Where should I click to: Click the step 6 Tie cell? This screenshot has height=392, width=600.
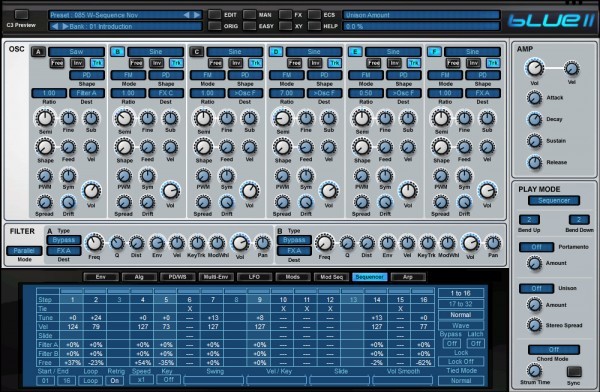pyautogui.click(x=189, y=309)
